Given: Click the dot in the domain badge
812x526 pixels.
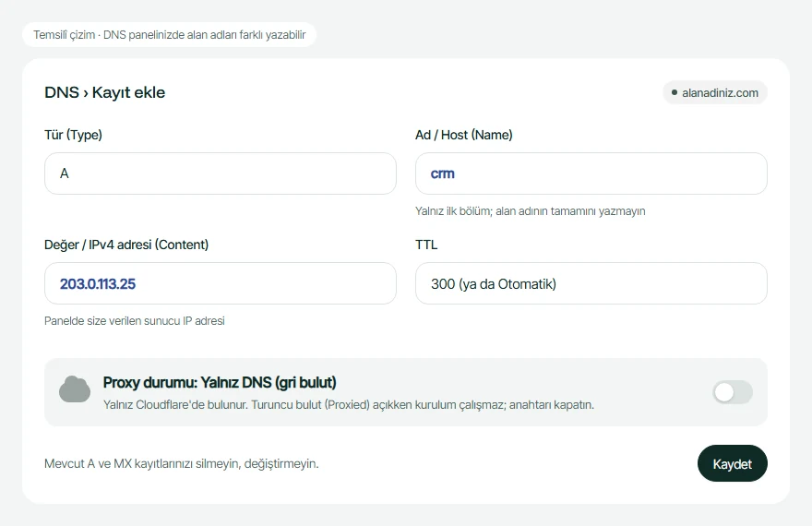Looking at the screenshot, I should click(675, 92).
